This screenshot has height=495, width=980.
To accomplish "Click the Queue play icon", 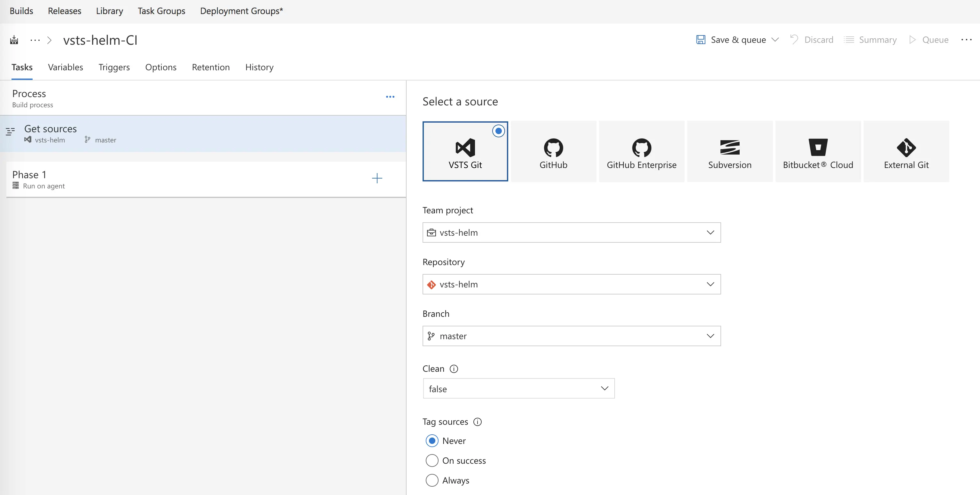I will click(x=912, y=40).
